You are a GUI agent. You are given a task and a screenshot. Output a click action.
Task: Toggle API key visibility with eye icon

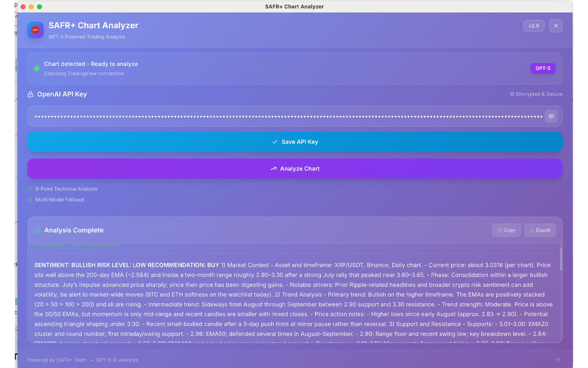coord(551,116)
